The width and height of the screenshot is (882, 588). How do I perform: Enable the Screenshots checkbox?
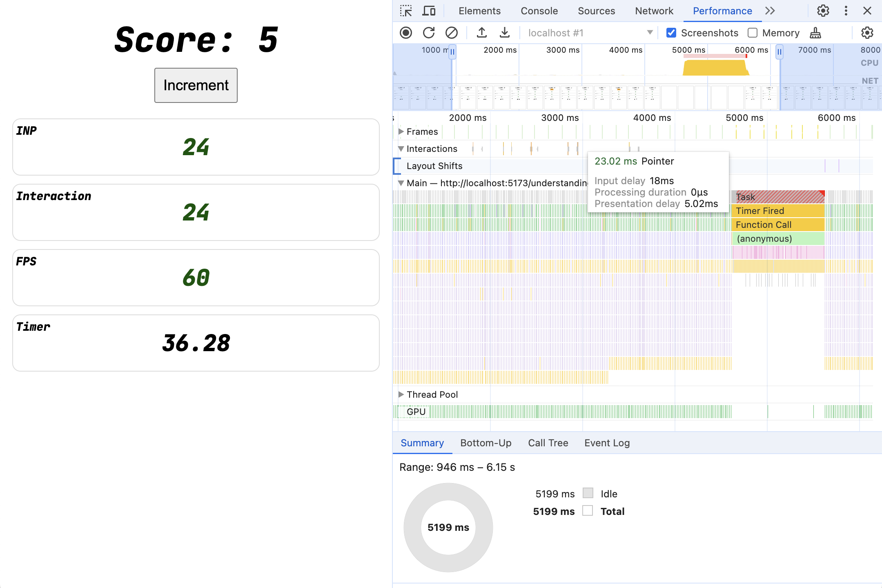coord(672,32)
